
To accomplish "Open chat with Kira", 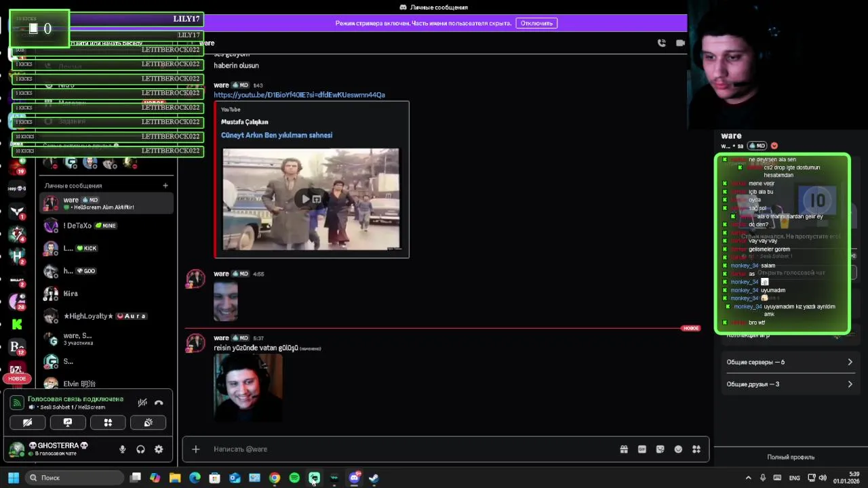I will (x=106, y=293).
